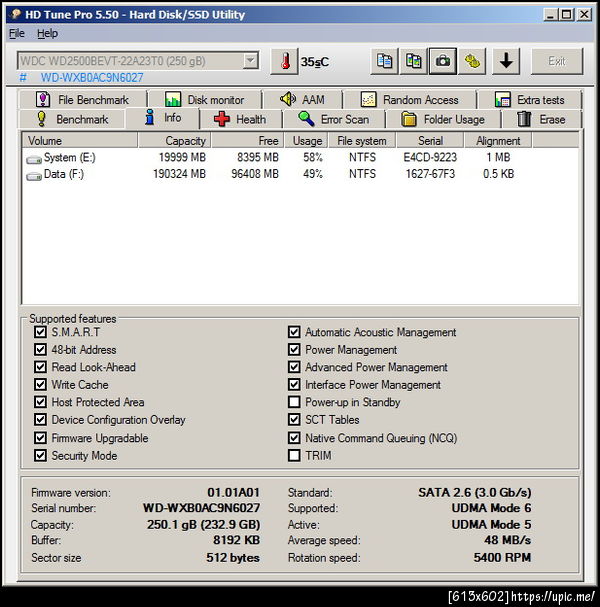Image resolution: width=600 pixels, height=607 pixels.
Task: Click the 35°C temperature reading
Action: pyautogui.click(x=315, y=62)
